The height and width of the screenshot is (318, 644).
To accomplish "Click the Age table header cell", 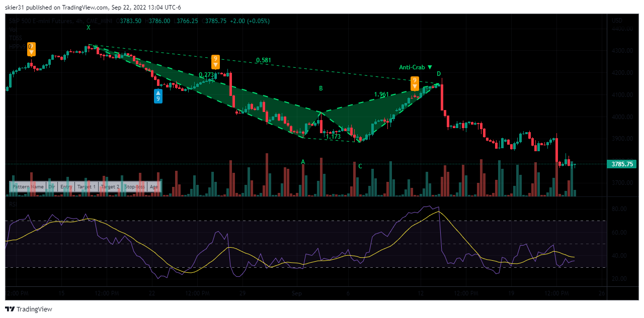I will point(153,186).
